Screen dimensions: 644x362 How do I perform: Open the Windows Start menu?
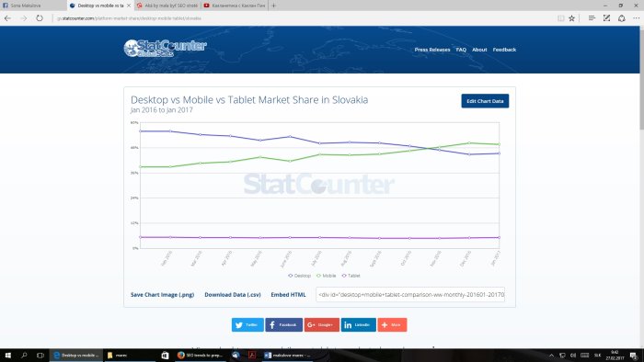(7, 355)
